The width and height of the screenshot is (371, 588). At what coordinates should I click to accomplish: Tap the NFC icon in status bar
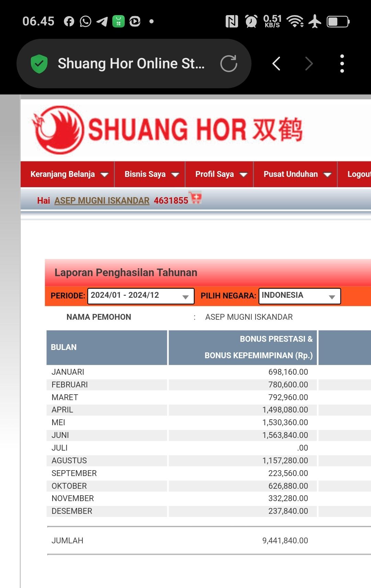[232, 21]
